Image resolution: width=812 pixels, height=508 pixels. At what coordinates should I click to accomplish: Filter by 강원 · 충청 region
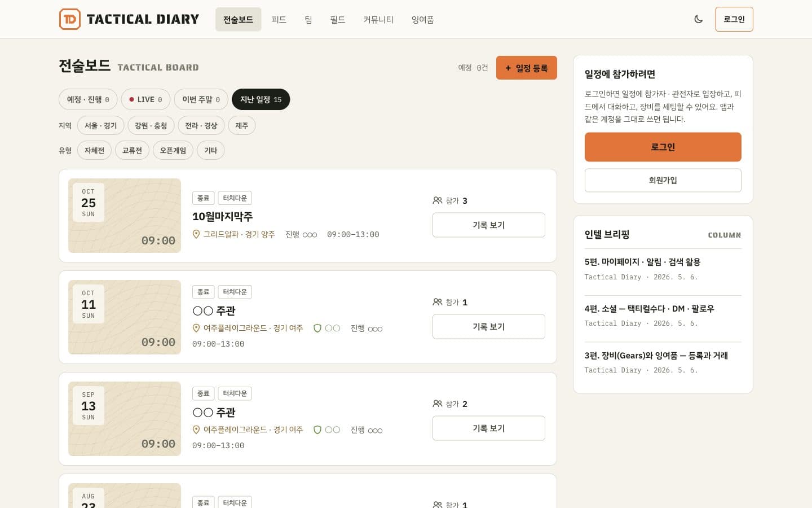tap(151, 125)
